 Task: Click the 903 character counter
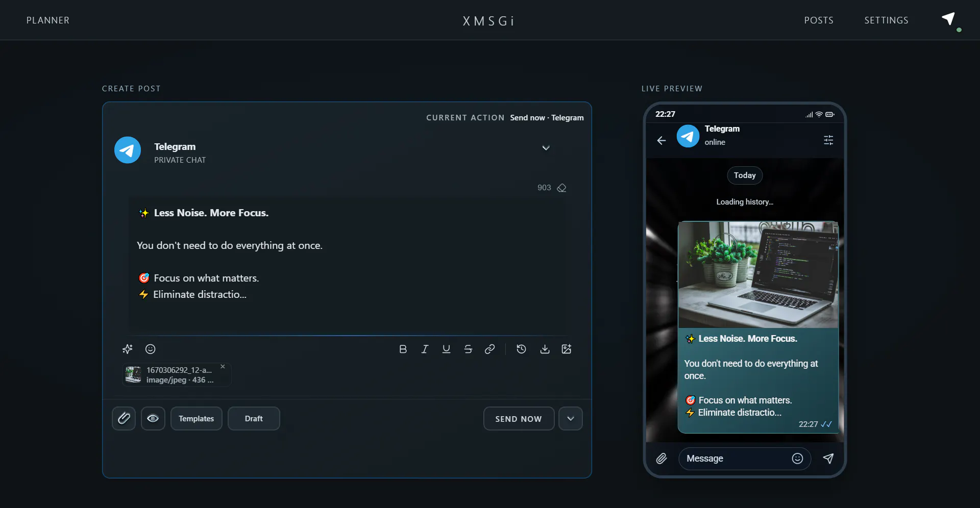tap(544, 188)
